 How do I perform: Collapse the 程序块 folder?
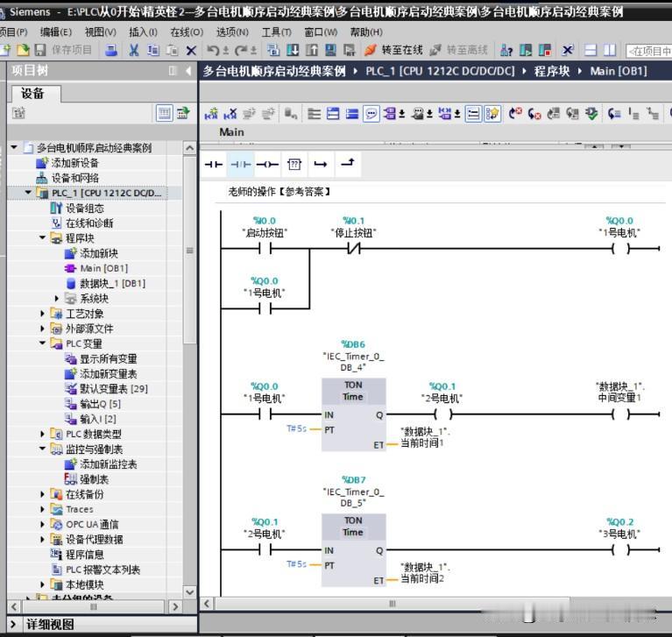pos(42,237)
